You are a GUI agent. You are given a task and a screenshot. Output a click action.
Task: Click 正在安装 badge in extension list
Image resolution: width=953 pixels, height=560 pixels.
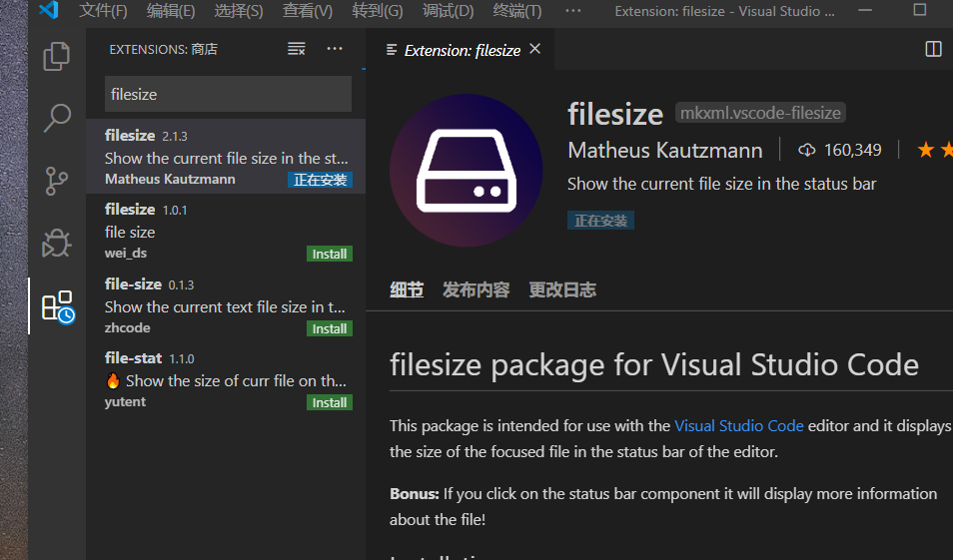pyautogui.click(x=320, y=180)
